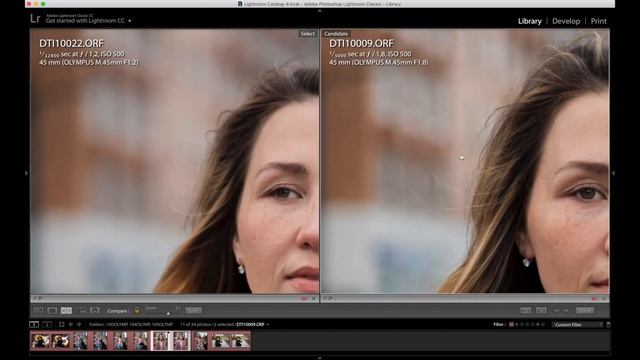Select next photo as candidate arrow

(x=566, y=311)
